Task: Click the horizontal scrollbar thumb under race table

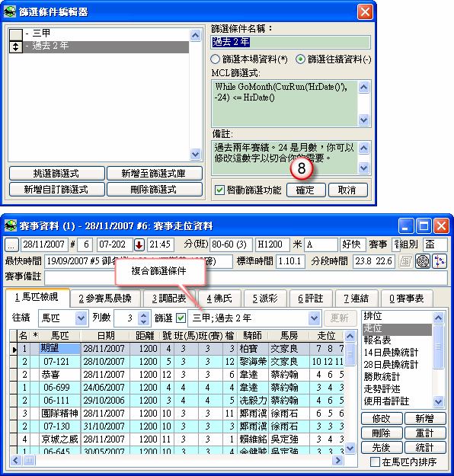Action: point(29,461)
